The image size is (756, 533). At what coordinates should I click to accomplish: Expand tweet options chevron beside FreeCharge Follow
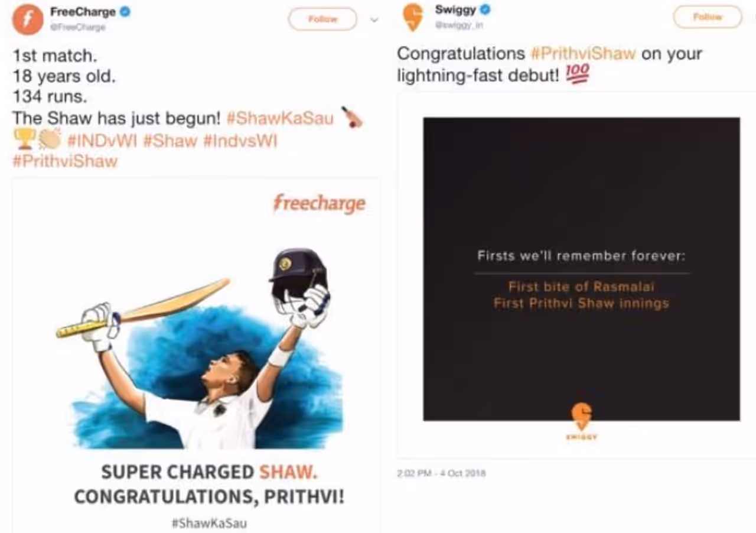374,19
